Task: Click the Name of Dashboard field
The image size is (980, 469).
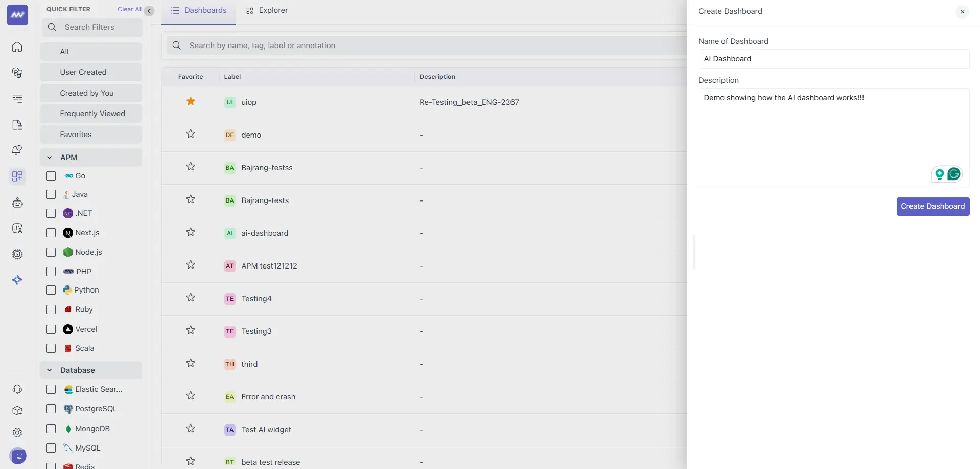Action: click(x=833, y=59)
